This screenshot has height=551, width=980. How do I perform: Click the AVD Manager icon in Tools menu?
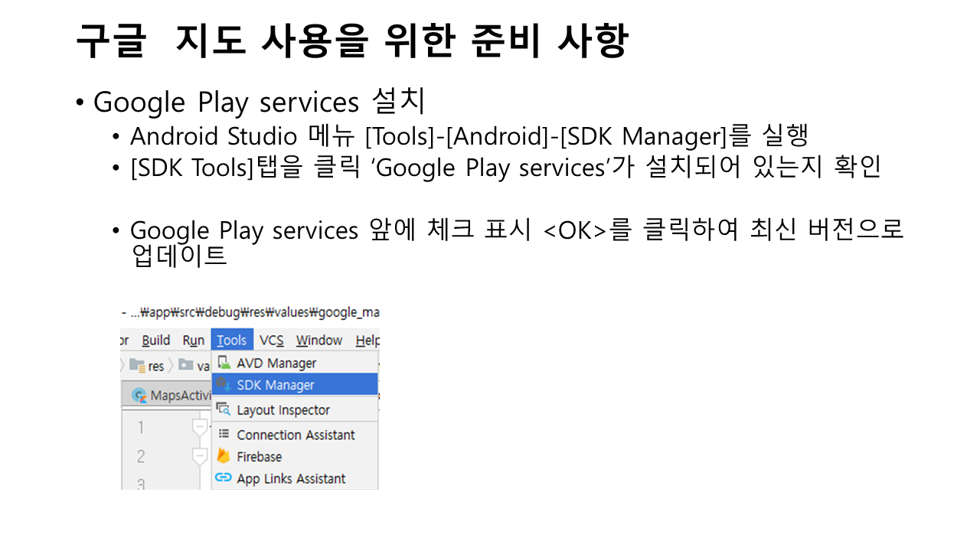tap(224, 363)
